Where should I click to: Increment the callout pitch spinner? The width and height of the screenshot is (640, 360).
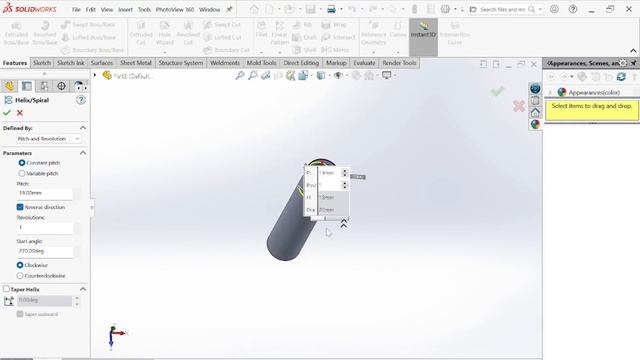345,171
